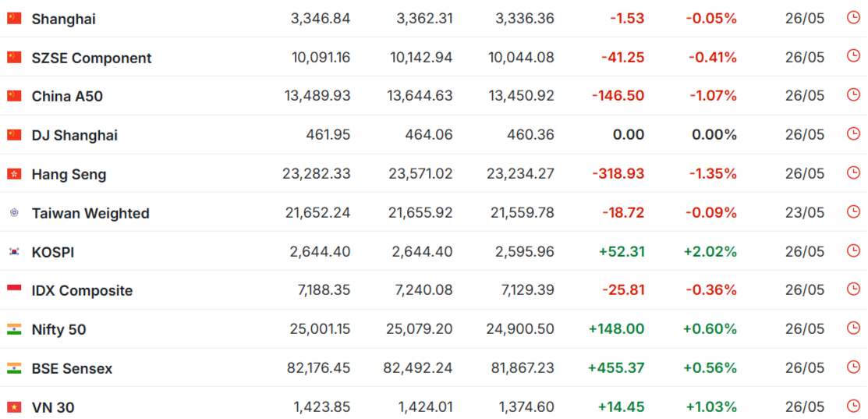This screenshot has height=419, width=868.
Task: Click the clock icon in Nifty 50 row
Action: point(853,328)
